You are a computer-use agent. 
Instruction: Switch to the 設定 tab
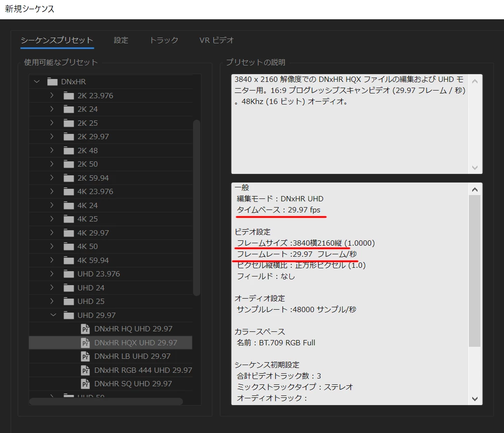pos(121,40)
